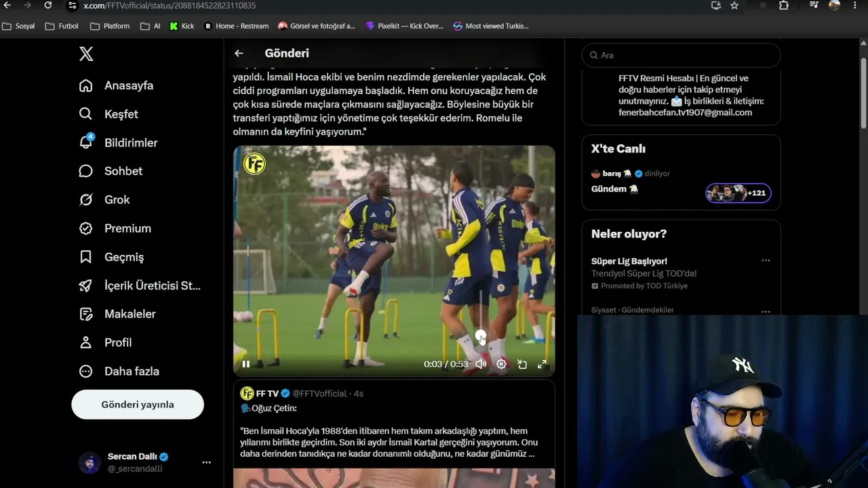Open Profil in the sidebar

point(105,342)
